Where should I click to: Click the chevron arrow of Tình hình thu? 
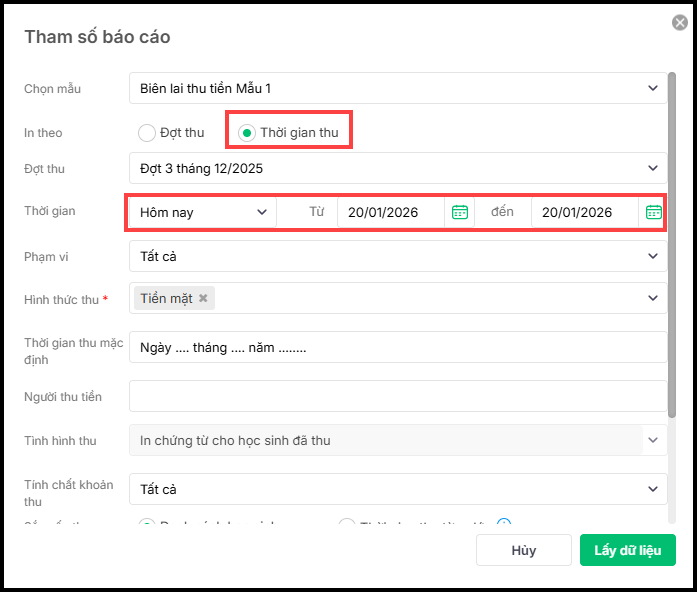[x=654, y=440]
